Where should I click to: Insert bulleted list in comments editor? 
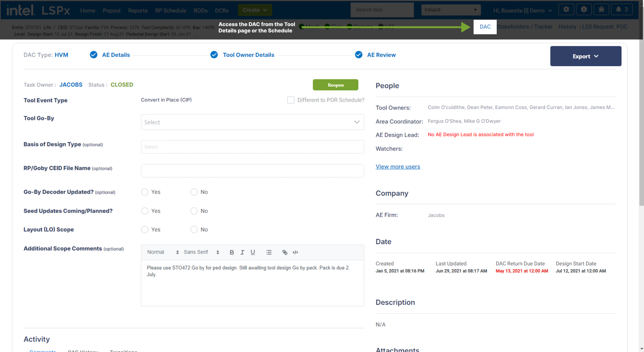click(x=268, y=253)
